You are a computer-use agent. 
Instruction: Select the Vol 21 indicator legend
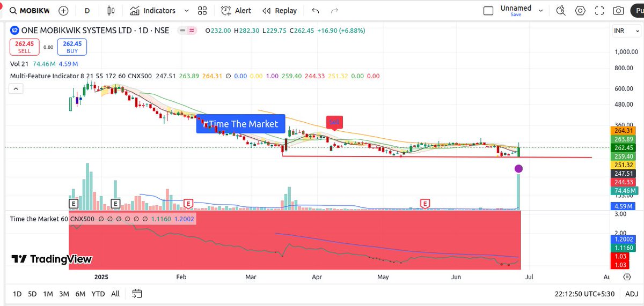20,64
